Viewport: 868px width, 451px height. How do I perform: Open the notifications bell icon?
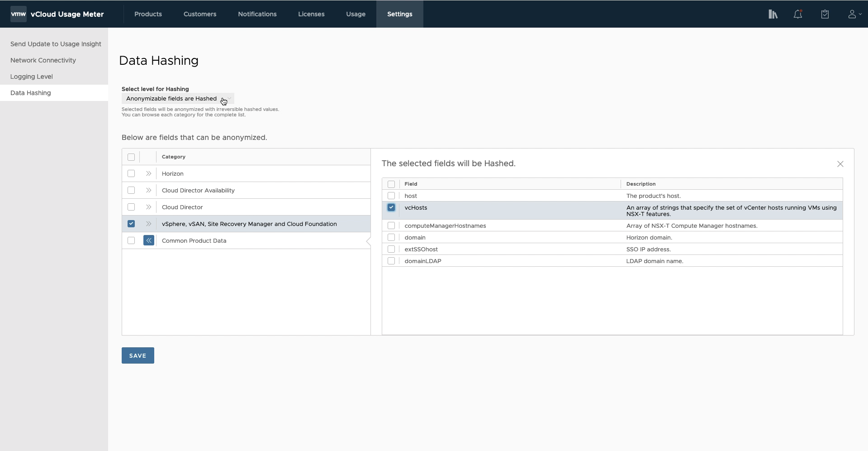click(x=798, y=14)
